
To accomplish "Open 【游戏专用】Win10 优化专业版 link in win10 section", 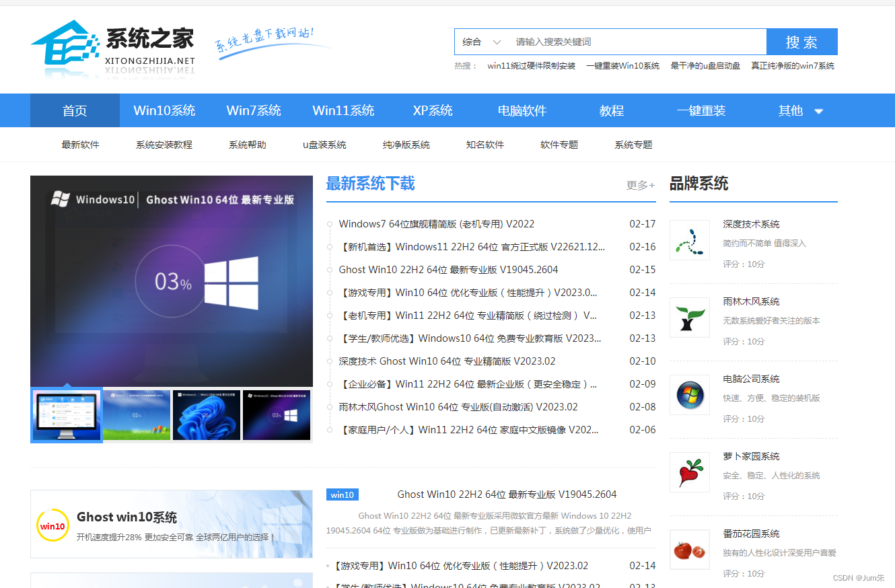I will (x=461, y=566).
